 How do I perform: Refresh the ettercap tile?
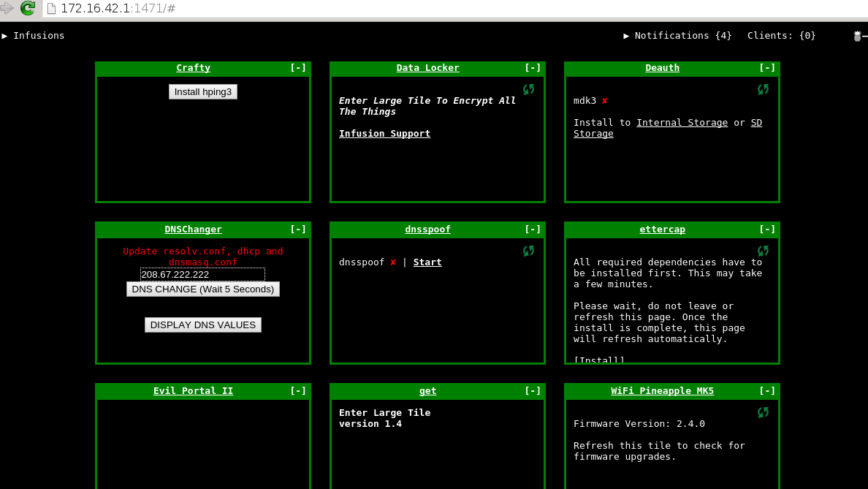click(763, 251)
